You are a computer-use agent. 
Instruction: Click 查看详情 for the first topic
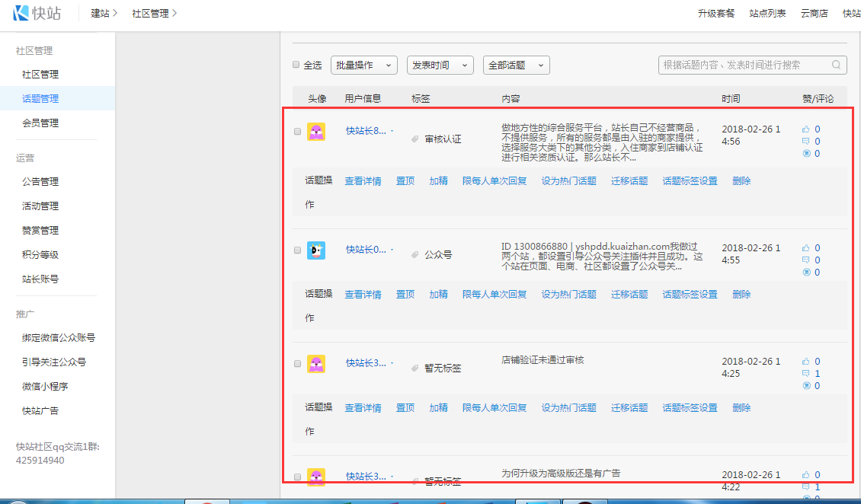pyautogui.click(x=363, y=181)
